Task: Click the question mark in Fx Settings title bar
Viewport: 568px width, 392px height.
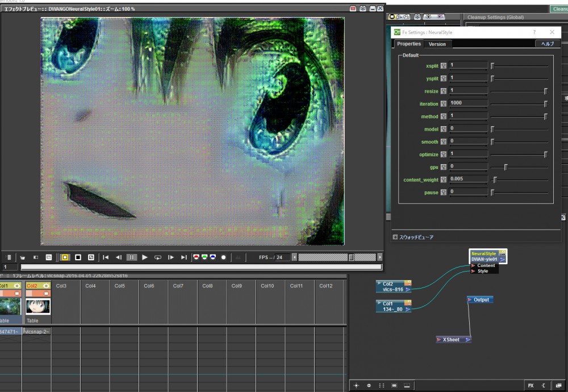Action: [534, 32]
